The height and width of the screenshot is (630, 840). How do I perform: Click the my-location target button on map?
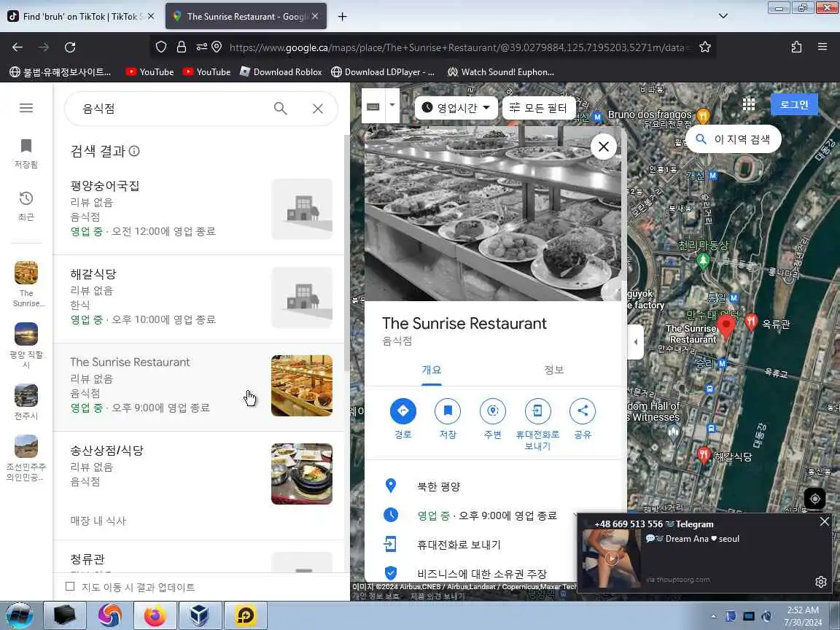click(814, 498)
